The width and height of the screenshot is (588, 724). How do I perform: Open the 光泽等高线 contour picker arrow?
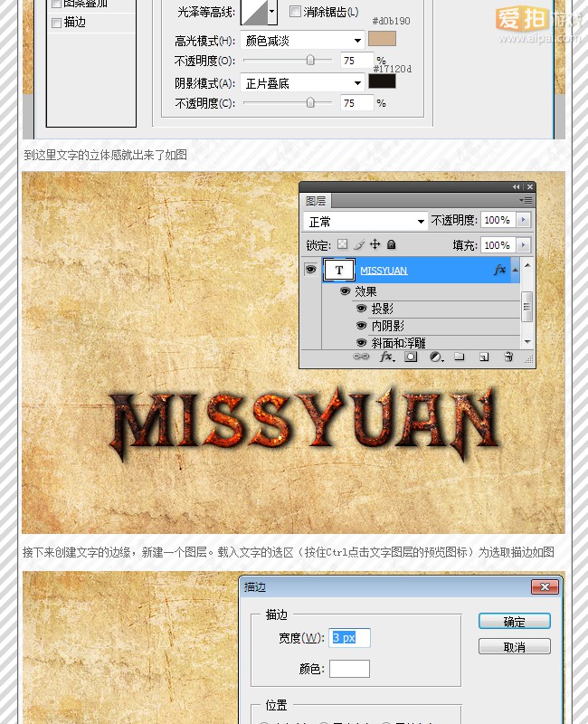click(272, 11)
